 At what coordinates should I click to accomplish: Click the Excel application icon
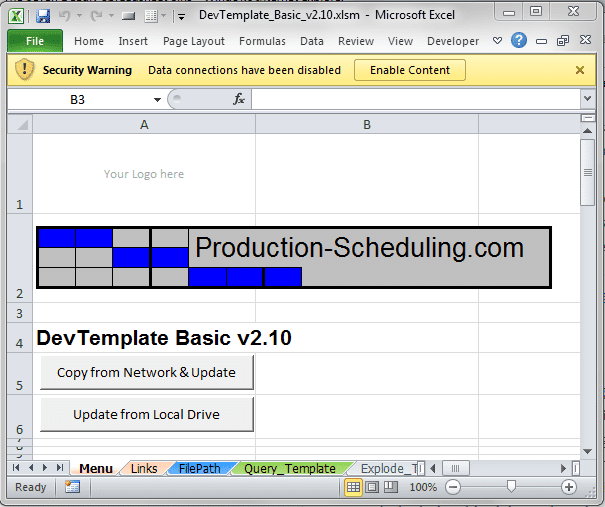[16, 16]
